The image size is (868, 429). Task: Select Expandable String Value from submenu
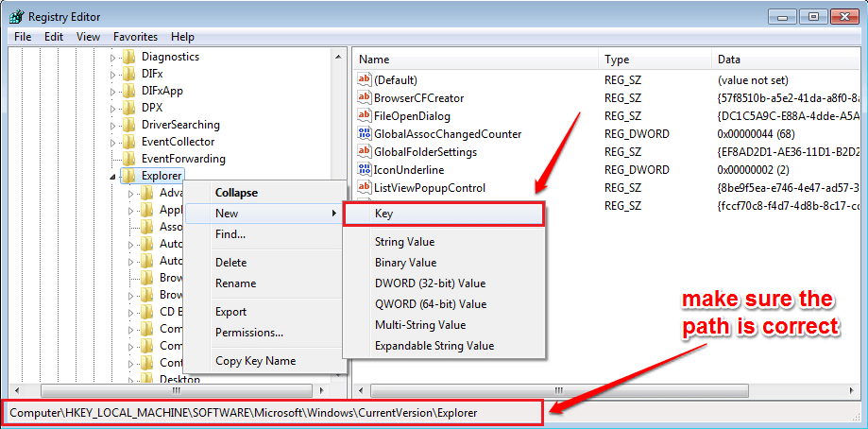click(x=444, y=346)
